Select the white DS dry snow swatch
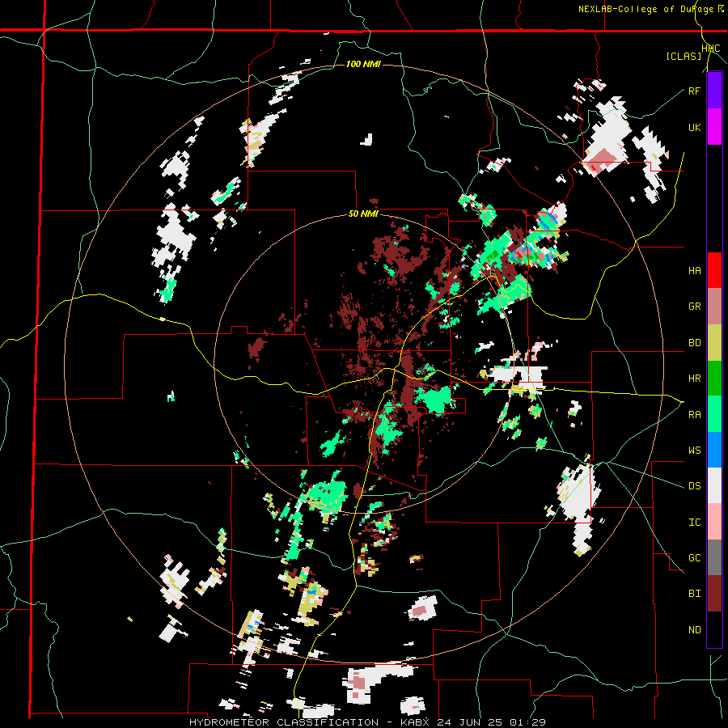 (714, 485)
